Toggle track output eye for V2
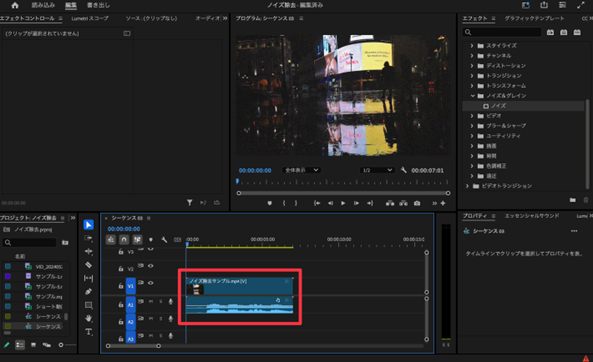 (x=151, y=266)
